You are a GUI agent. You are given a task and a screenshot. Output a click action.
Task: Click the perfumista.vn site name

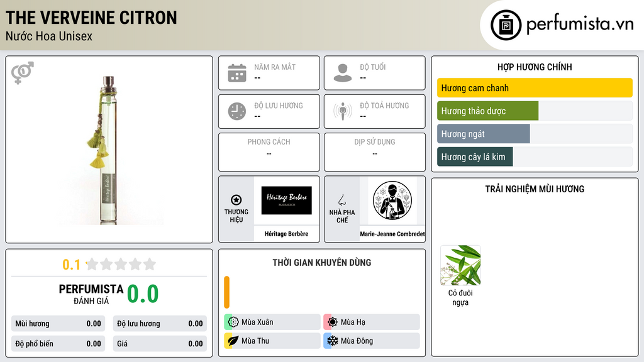click(x=580, y=25)
